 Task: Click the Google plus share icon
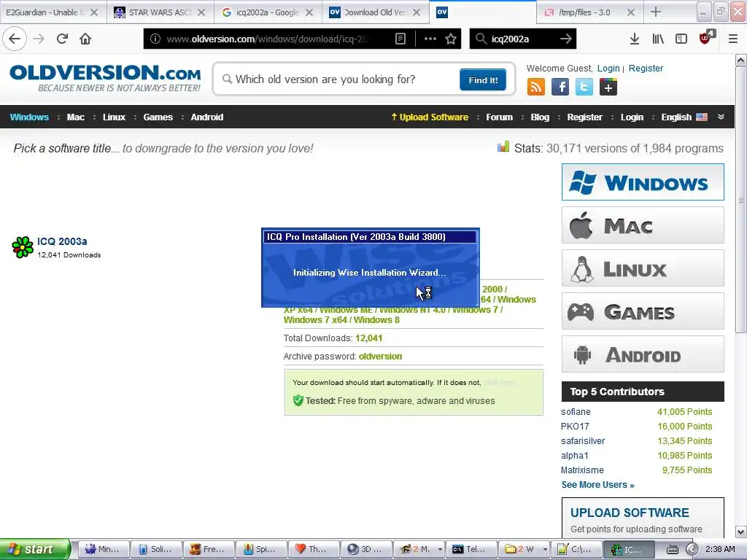pyautogui.click(x=608, y=87)
